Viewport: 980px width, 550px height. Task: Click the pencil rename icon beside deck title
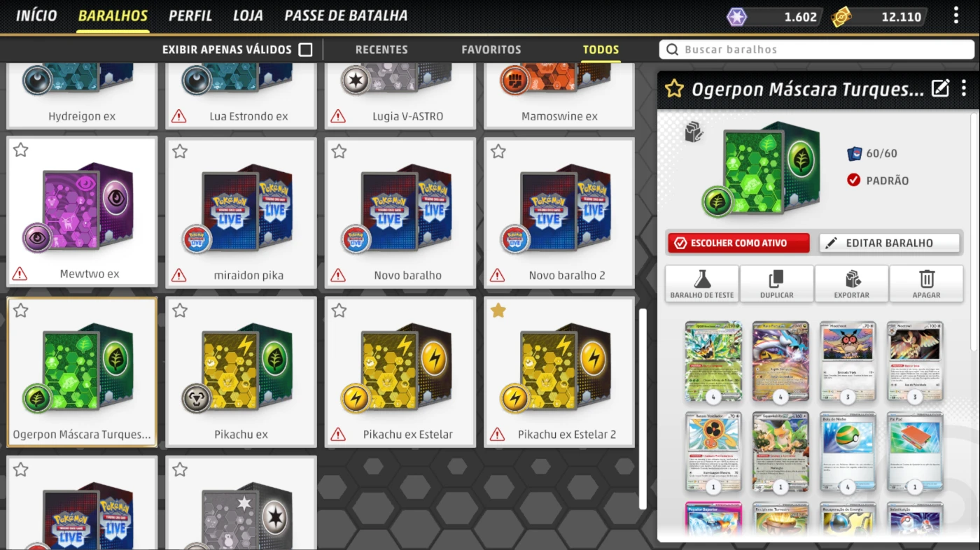(x=941, y=88)
